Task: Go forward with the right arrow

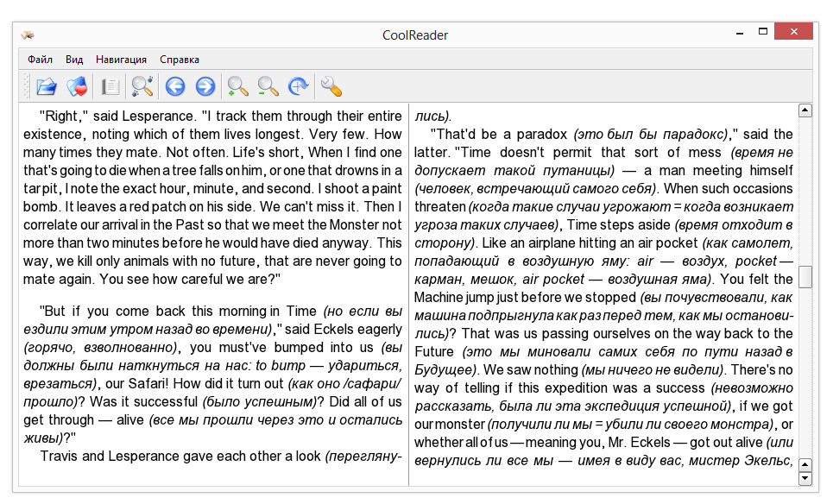Action: point(205,86)
